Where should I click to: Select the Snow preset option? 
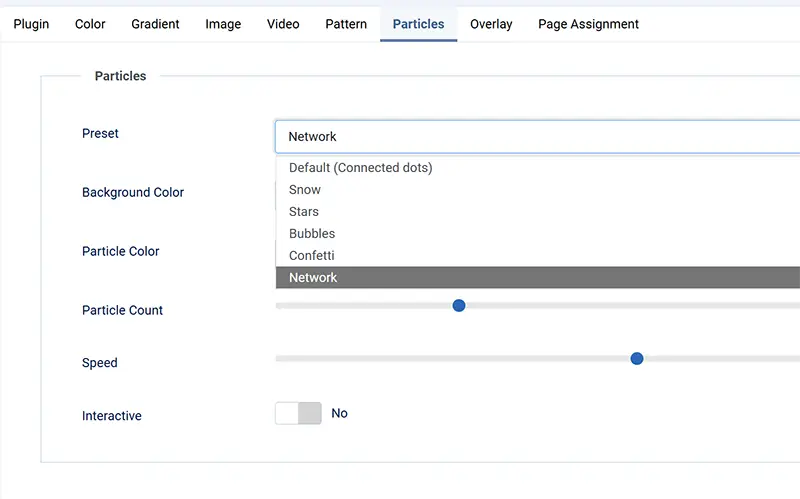coord(305,190)
